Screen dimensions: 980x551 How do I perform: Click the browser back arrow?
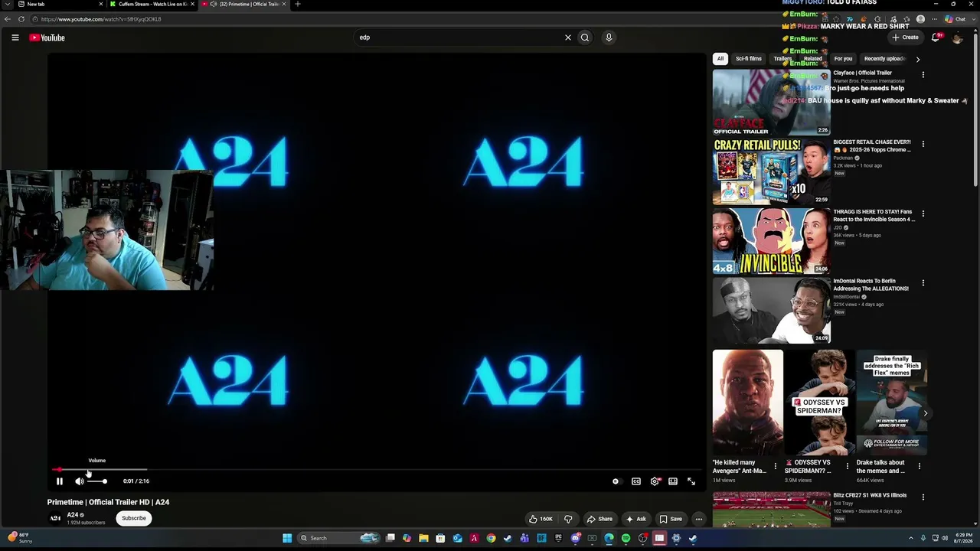pyautogui.click(x=8, y=19)
